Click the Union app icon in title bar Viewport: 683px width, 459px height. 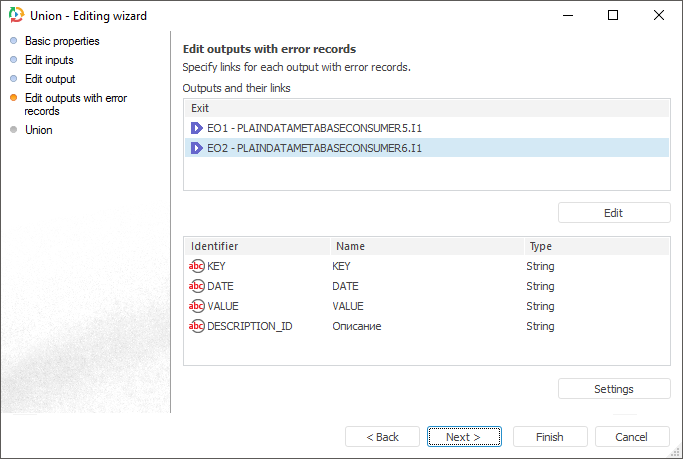[x=16, y=16]
